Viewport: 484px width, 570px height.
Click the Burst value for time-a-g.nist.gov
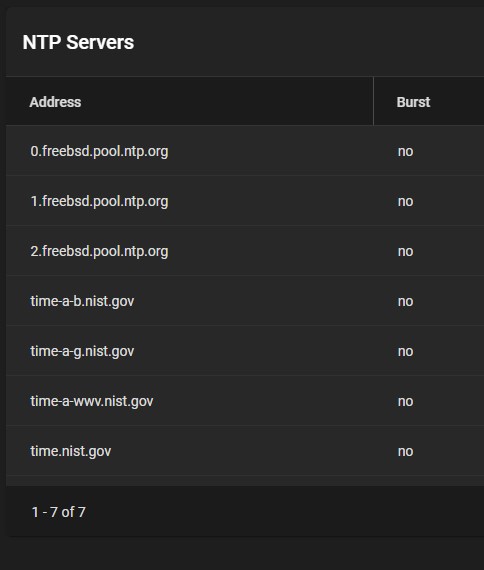pyautogui.click(x=405, y=351)
